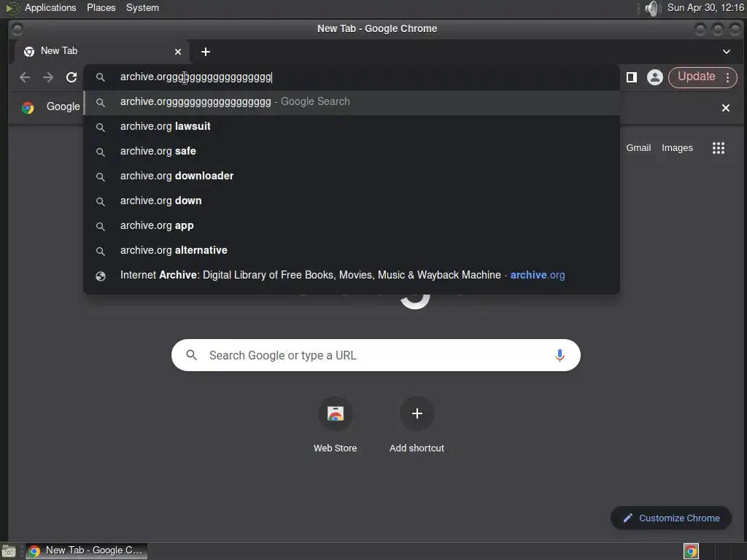
Task: Click the Add shortcut plus icon
Action: pos(417,413)
